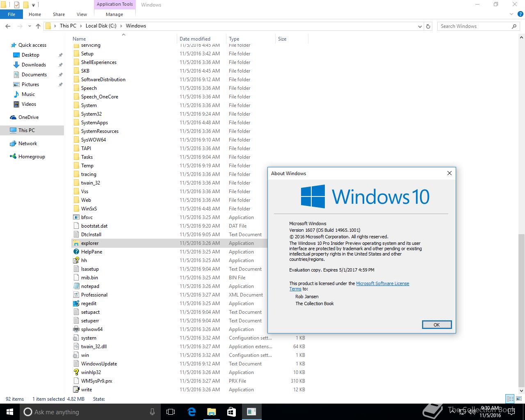Screen dimensions: 525x420
Task: Launch Microsoft Edge from the taskbar
Action: (x=192, y=412)
